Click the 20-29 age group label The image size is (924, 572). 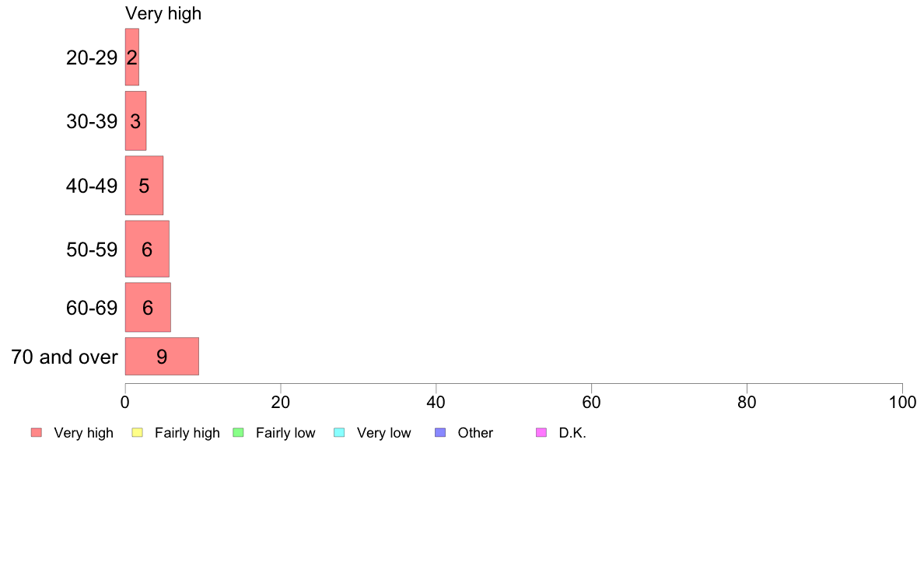click(92, 58)
